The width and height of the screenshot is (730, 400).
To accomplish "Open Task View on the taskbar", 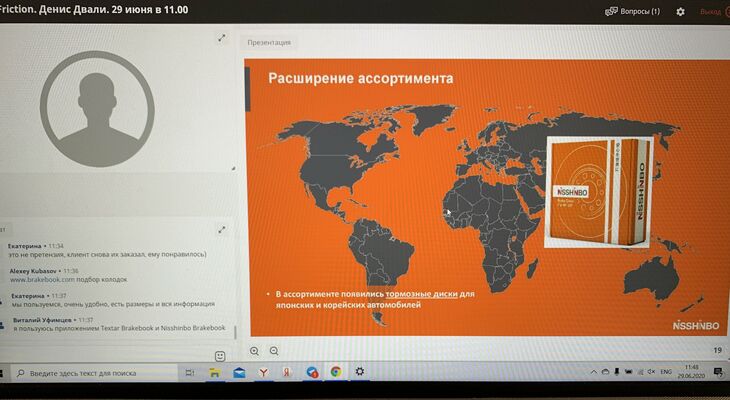I will point(190,373).
